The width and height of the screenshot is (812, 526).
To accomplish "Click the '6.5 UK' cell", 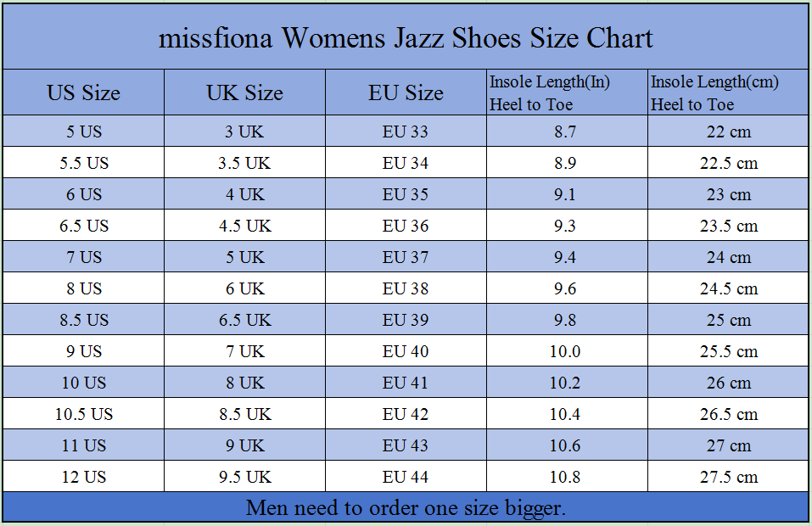I will point(244,320).
